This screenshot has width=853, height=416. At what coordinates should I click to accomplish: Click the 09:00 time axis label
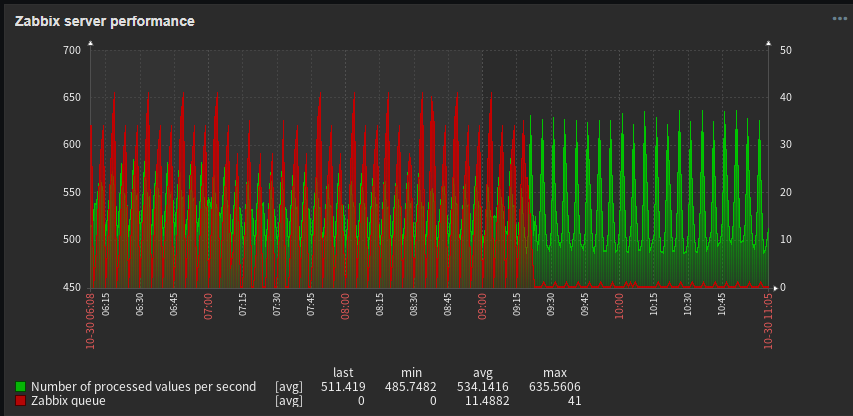tap(482, 304)
